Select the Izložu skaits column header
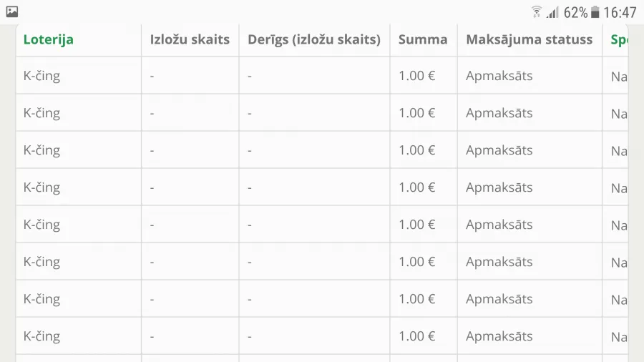This screenshot has height=362, width=644. pos(190,39)
